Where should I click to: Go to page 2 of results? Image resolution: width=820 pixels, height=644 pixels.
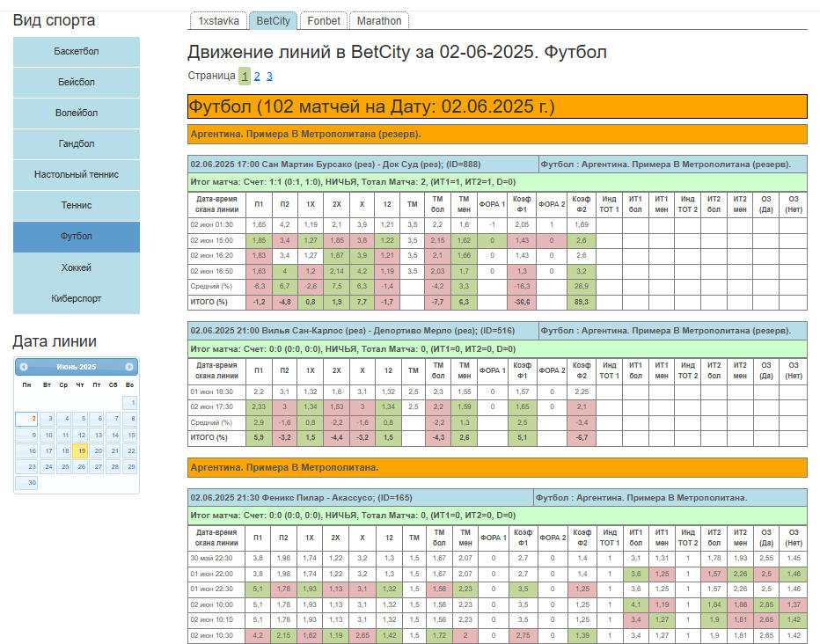[x=257, y=77]
